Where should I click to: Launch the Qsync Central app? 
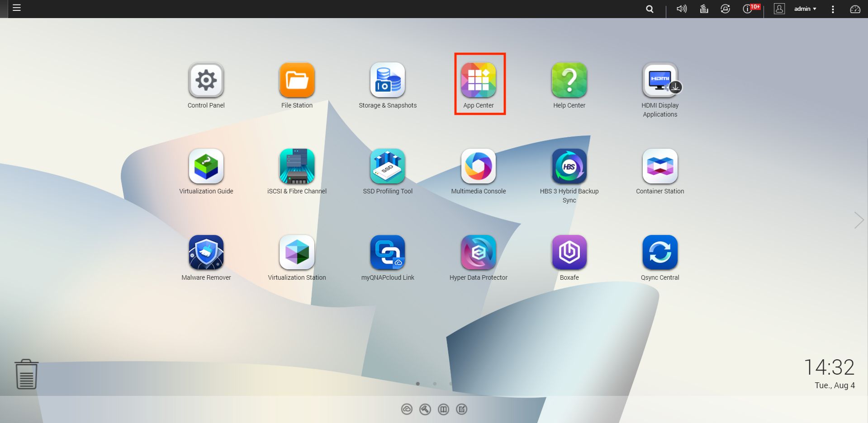point(660,252)
